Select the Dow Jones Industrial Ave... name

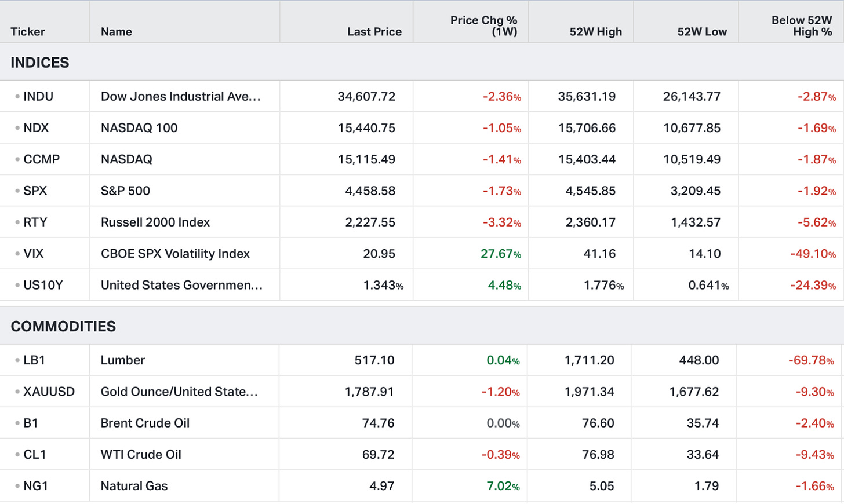[x=181, y=97]
